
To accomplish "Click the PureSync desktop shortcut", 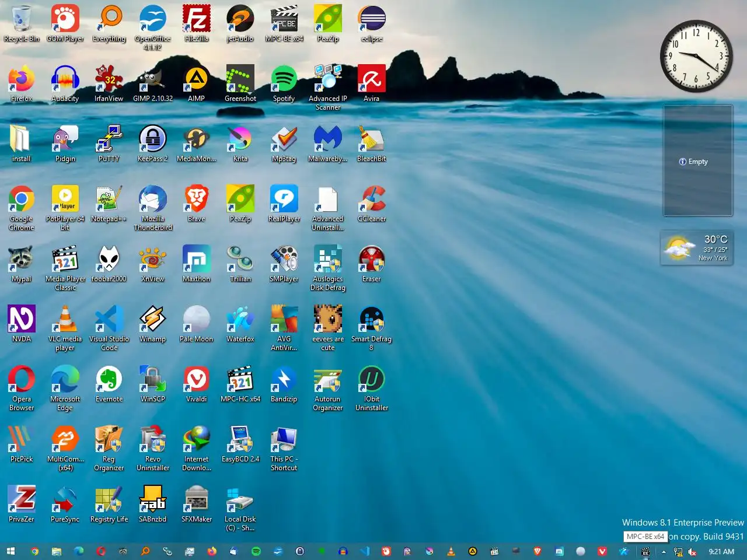I will 65,505.
